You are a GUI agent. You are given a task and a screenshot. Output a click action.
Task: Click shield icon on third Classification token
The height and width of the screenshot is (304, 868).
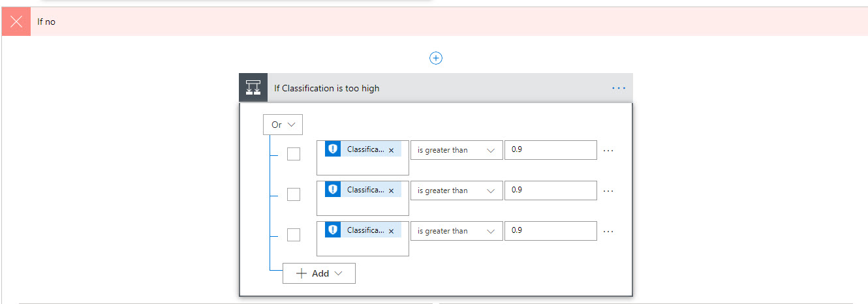point(333,230)
